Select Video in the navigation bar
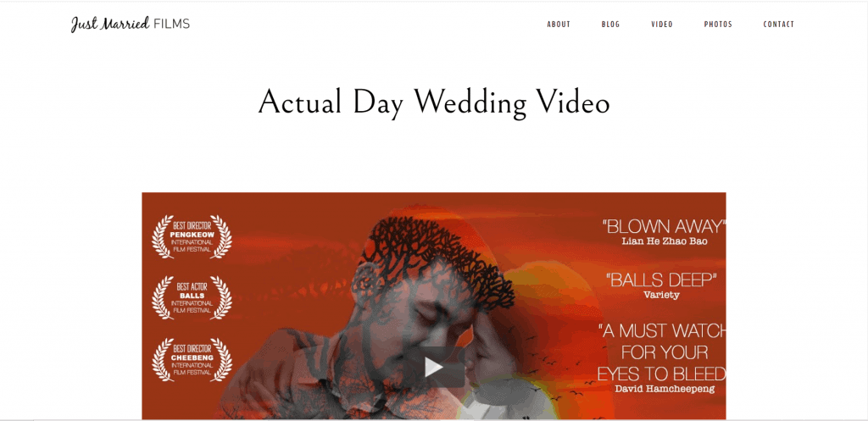 tap(662, 25)
